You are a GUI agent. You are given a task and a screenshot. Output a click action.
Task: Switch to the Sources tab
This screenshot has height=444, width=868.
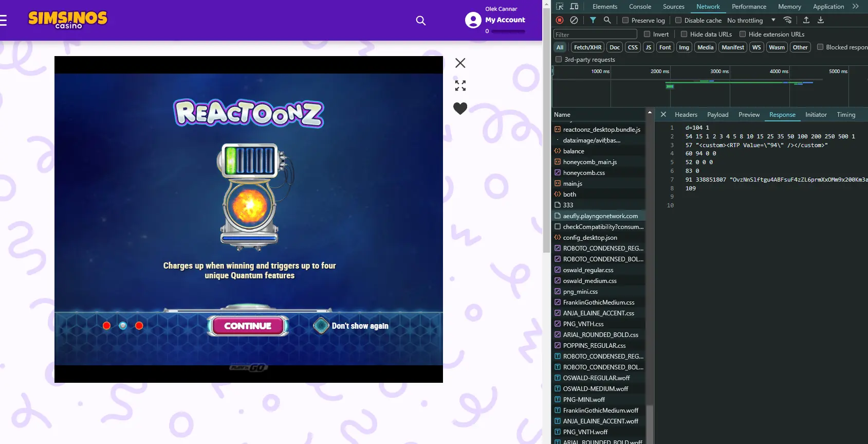[674, 7]
